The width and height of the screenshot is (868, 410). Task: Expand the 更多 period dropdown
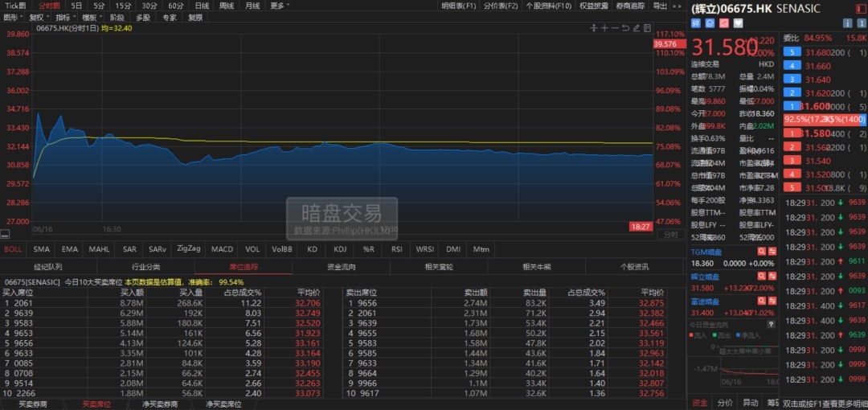point(280,6)
